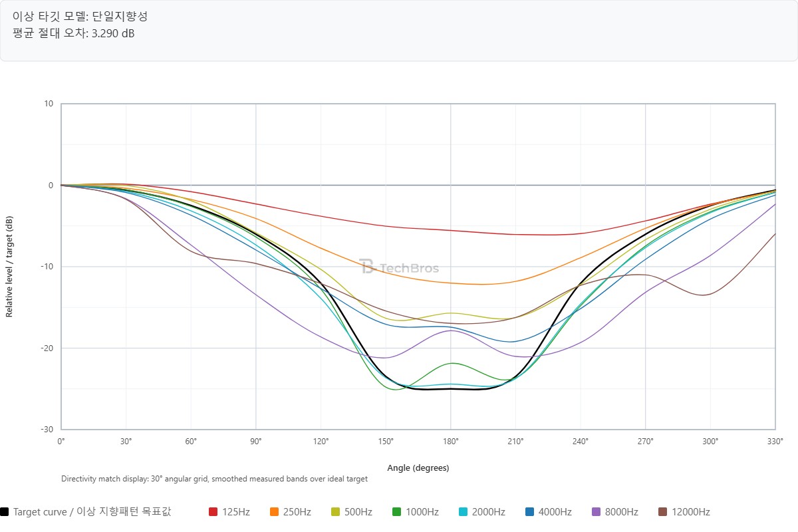Click the -10 y-axis tick label
Screen dimensions: 798x532
(49, 267)
